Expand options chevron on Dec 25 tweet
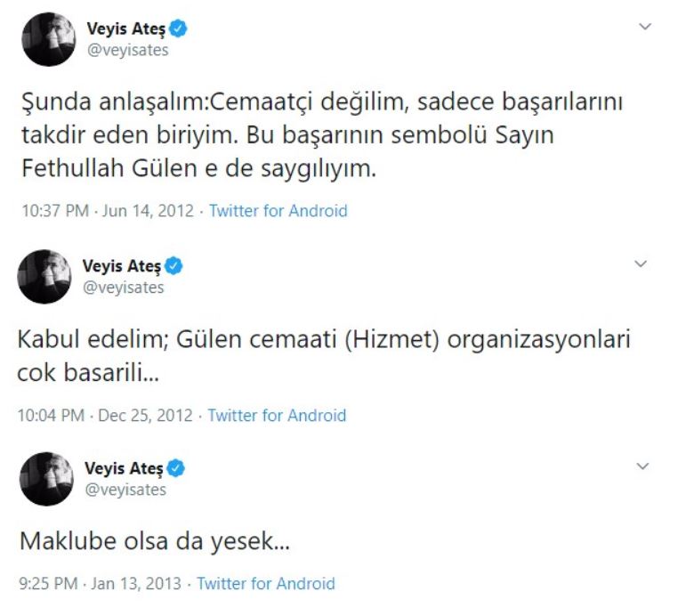Viewport: 686px width, 616px height. (641, 264)
